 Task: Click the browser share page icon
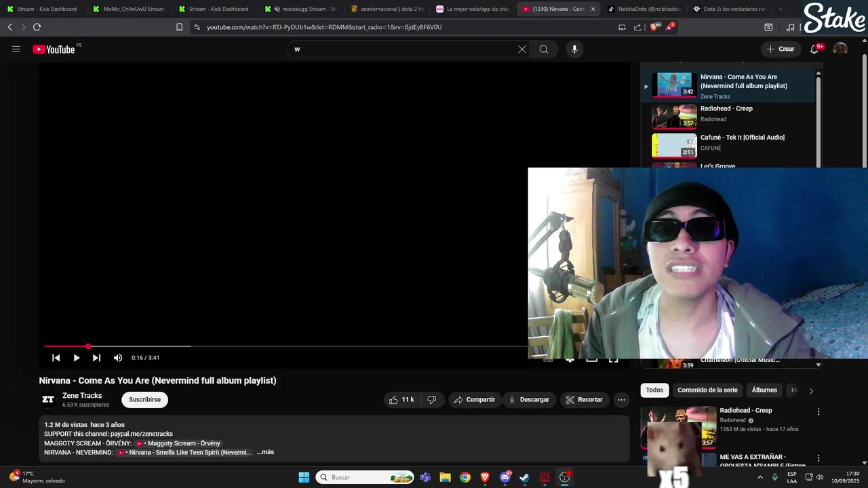(x=637, y=27)
